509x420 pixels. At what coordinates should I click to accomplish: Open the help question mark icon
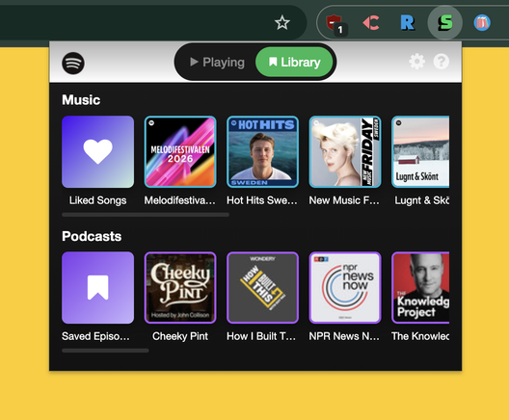pos(442,62)
